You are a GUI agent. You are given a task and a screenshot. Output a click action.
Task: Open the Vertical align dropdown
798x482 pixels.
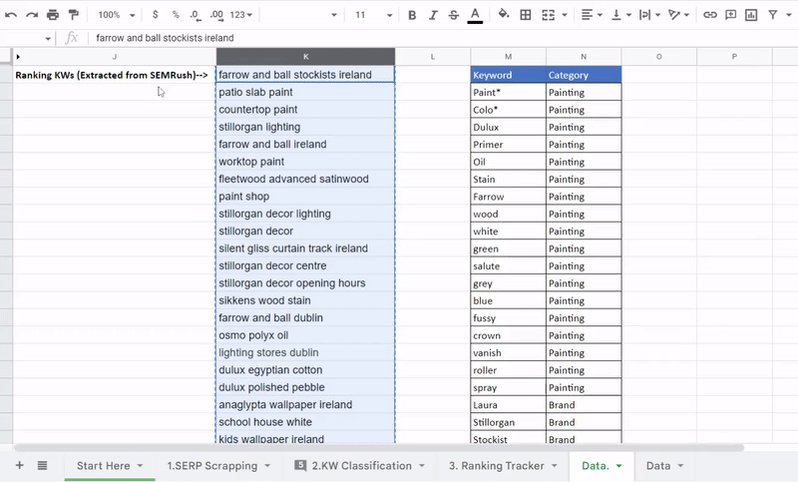click(x=621, y=15)
